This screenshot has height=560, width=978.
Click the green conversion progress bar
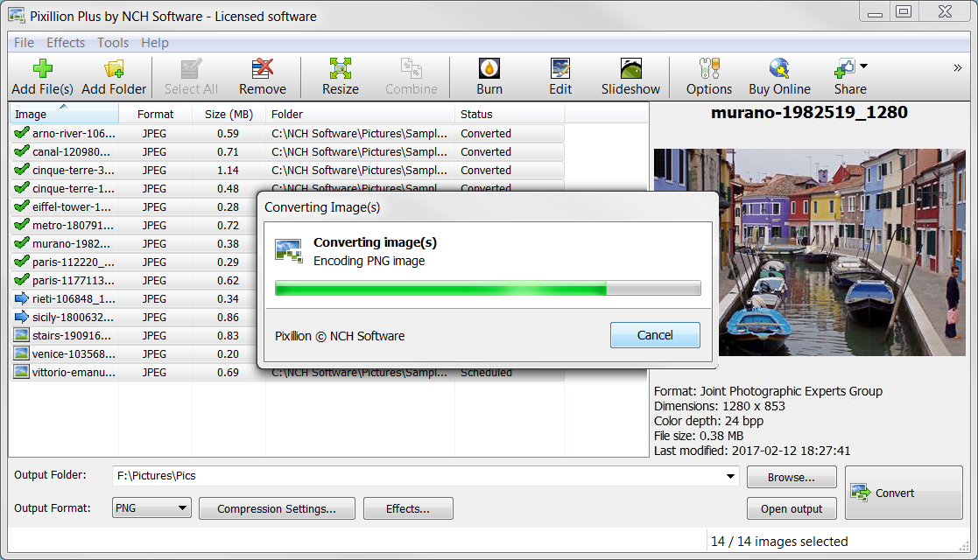click(x=488, y=288)
